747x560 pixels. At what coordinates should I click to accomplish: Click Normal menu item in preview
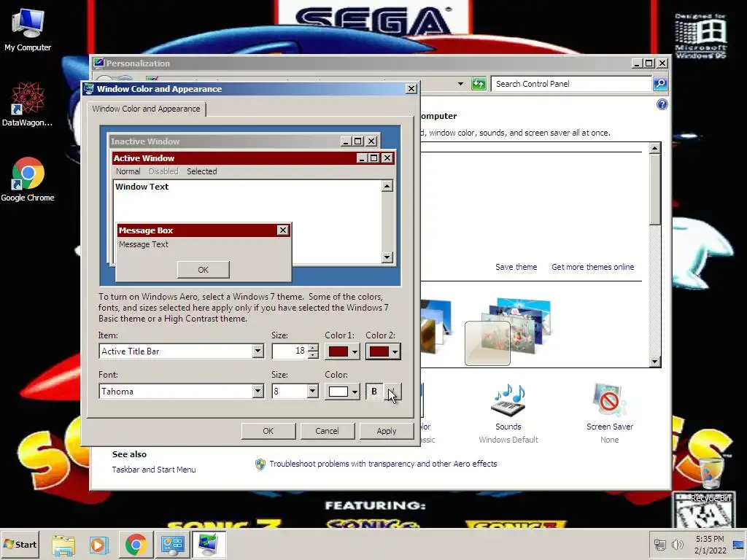pos(128,171)
